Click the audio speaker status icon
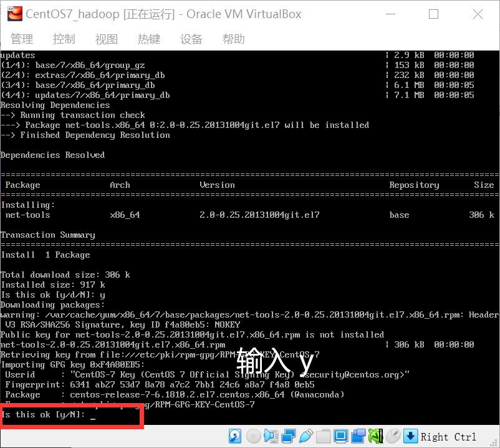Image resolution: width=500 pixels, height=448 pixels. point(271,436)
